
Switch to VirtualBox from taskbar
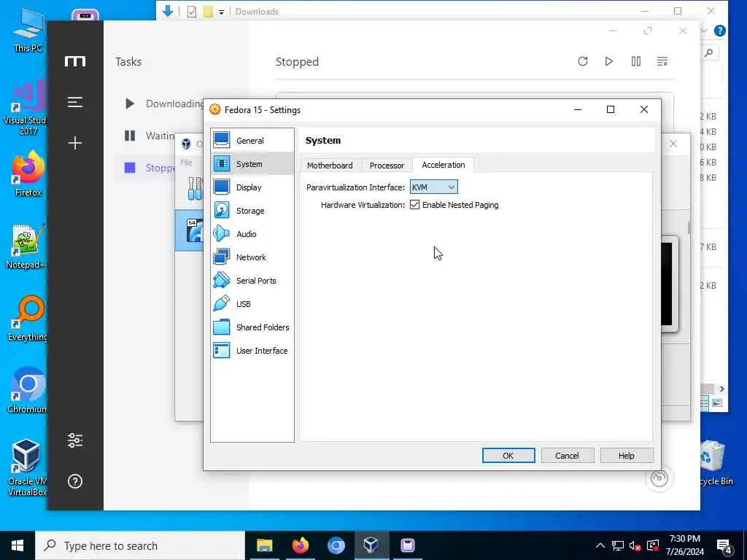(371, 545)
